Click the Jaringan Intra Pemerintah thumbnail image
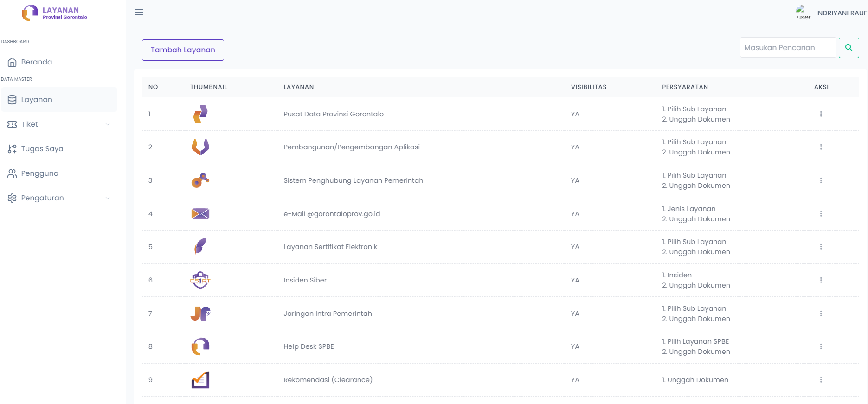The width and height of the screenshot is (868, 404). pos(200,314)
